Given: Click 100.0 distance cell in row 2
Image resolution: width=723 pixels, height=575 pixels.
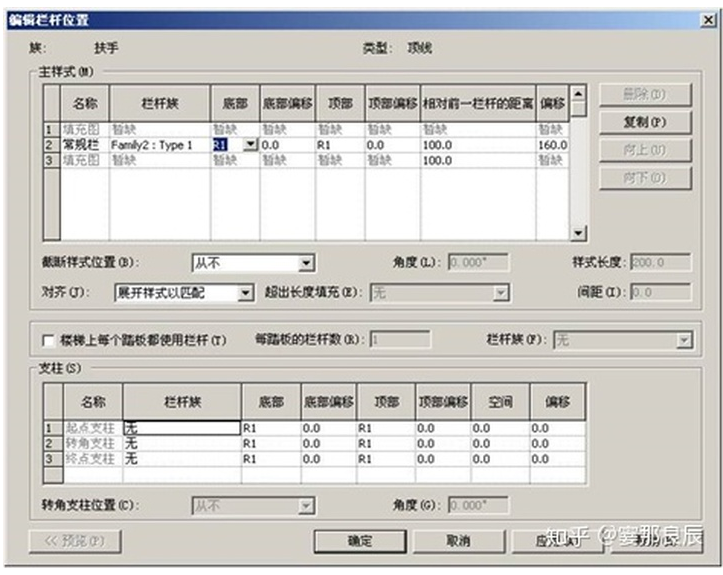Looking at the screenshot, I should click(478, 145).
